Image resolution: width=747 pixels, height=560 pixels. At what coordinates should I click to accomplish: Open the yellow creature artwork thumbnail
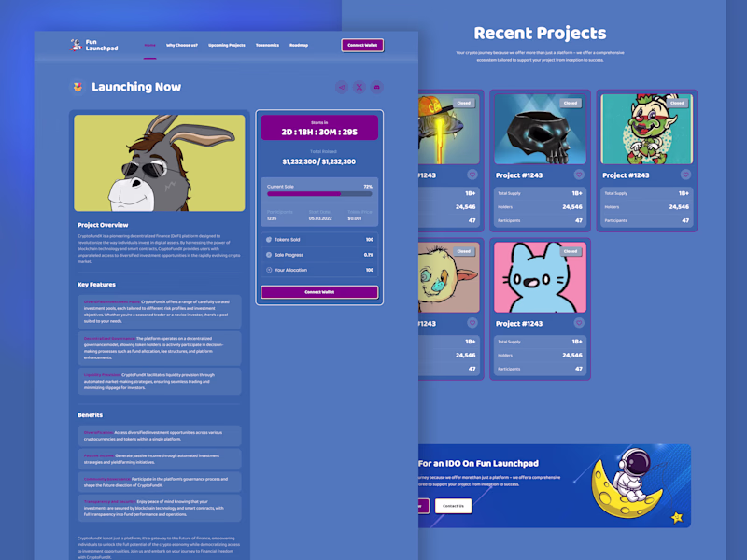click(x=449, y=277)
